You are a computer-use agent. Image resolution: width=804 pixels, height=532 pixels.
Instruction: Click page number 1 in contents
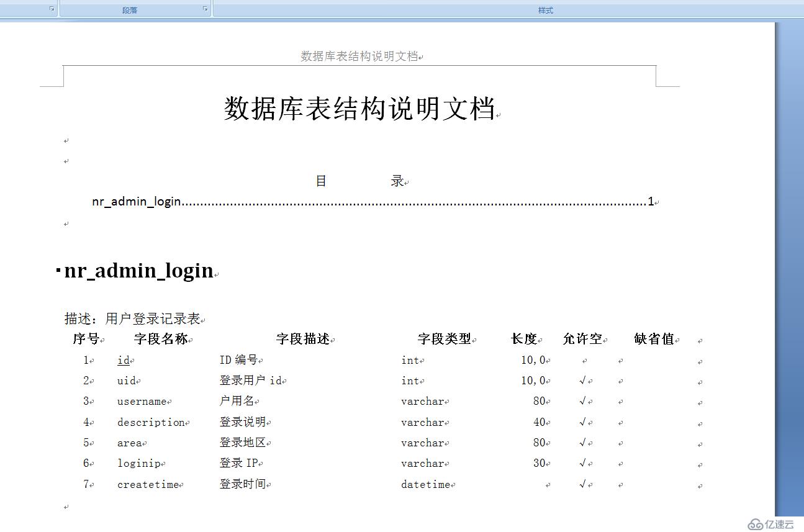point(651,201)
